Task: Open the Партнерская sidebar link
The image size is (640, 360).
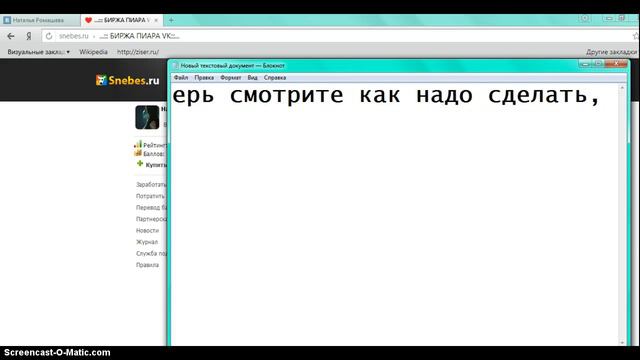Action: [151, 219]
